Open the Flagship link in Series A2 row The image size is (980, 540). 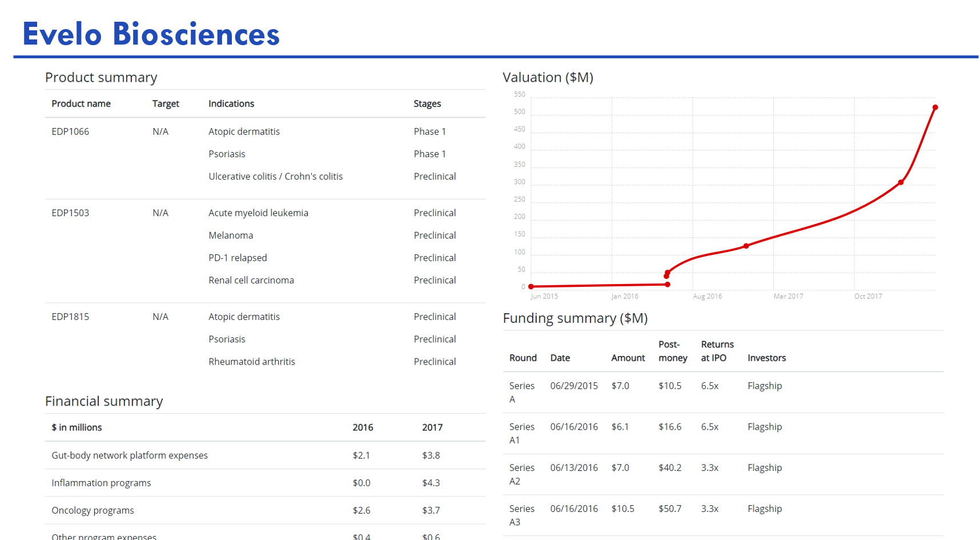(x=764, y=467)
